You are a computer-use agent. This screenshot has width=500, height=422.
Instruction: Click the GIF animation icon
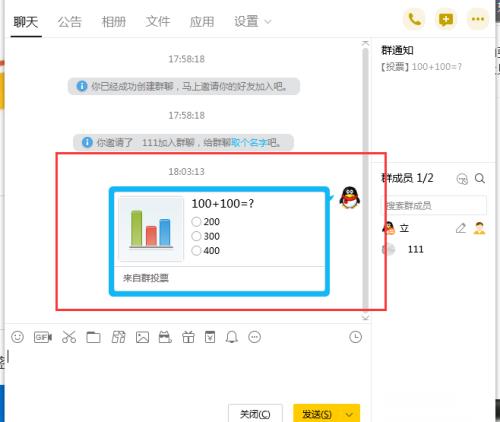pyautogui.click(x=43, y=337)
